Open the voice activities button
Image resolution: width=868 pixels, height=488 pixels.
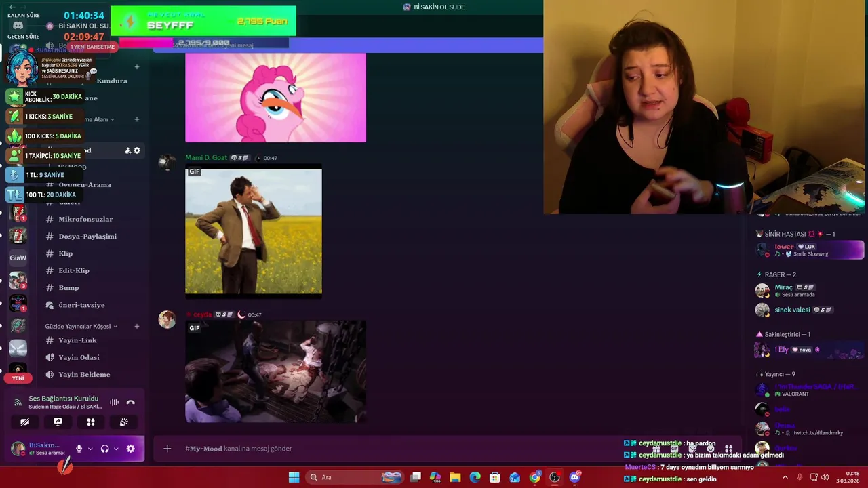91,422
